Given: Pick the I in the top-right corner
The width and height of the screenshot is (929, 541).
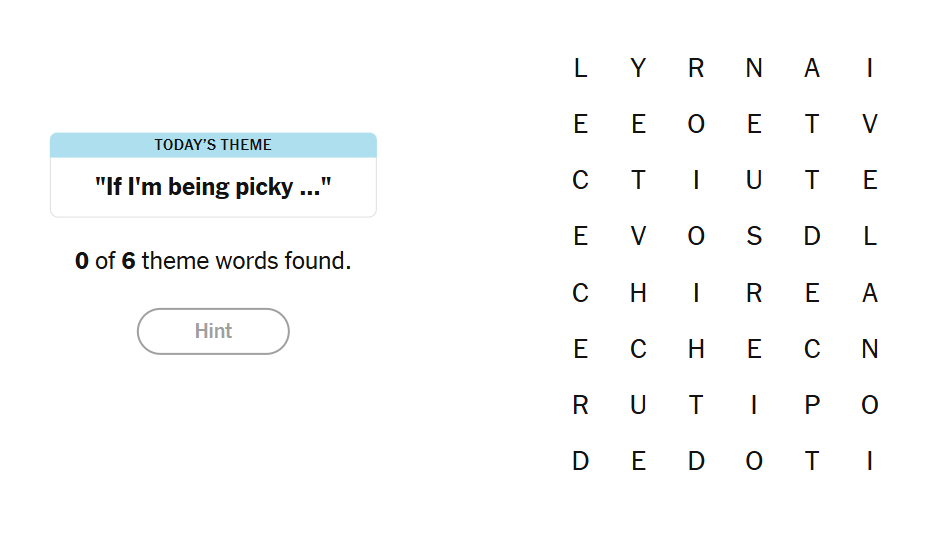Looking at the screenshot, I should click(870, 68).
